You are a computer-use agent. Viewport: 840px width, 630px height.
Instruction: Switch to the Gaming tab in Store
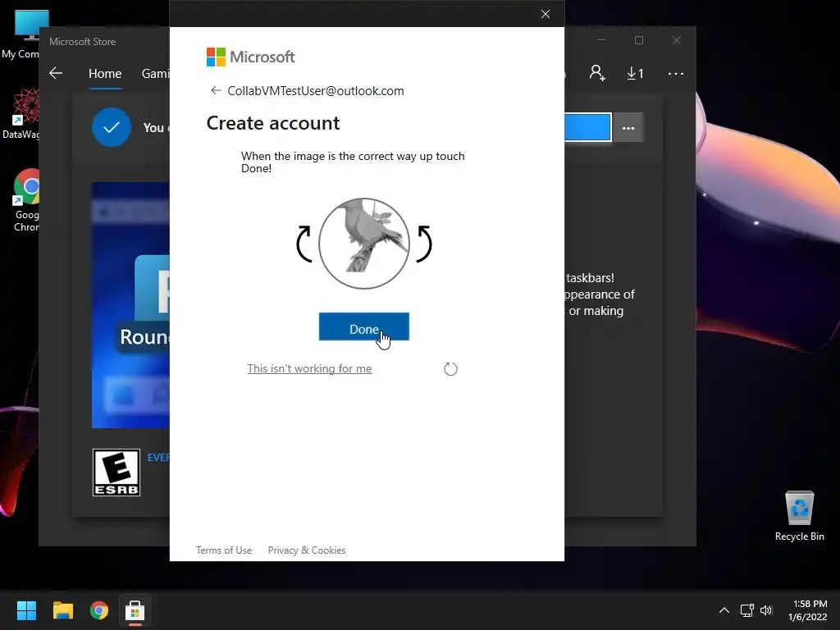[x=155, y=73]
